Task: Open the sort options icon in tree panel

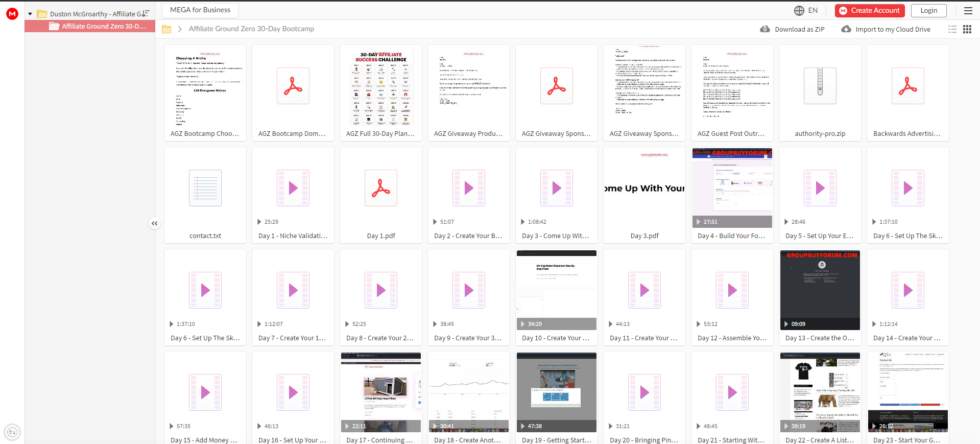Action: click(146, 14)
